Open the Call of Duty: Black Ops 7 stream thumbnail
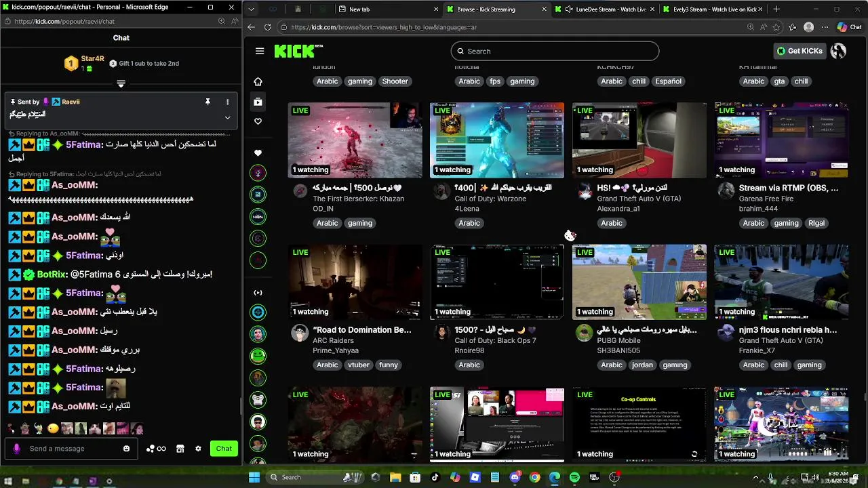This screenshot has height=488, width=868. [x=497, y=282]
